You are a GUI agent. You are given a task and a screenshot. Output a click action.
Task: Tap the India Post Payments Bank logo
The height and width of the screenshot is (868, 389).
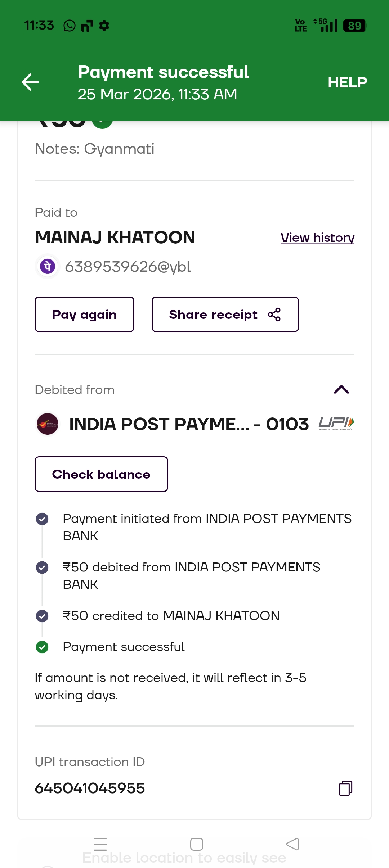pos(48,424)
